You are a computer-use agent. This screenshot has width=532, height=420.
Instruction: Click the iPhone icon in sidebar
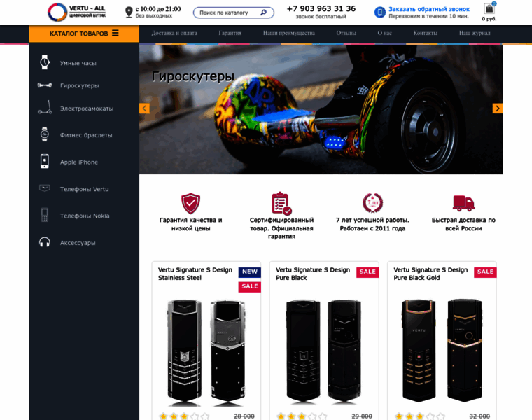pyautogui.click(x=45, y=161)
